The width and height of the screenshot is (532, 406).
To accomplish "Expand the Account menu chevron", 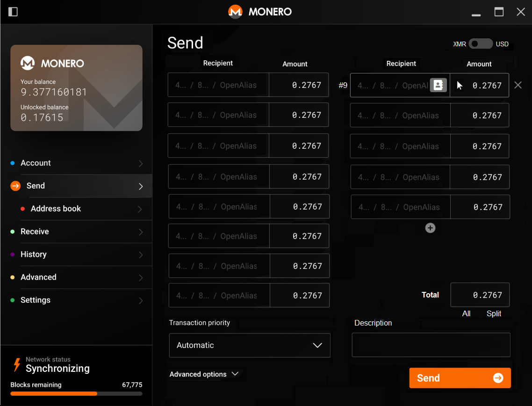I will coord(141,163).
